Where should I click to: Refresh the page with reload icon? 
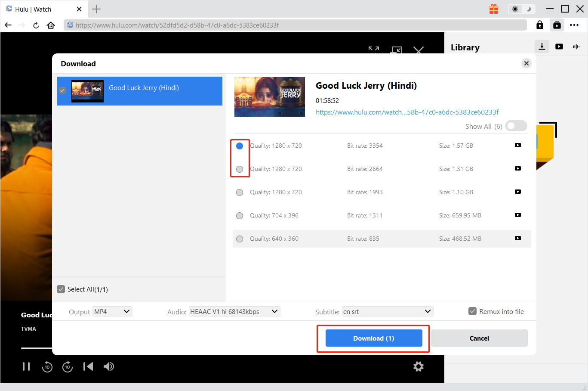click(36, 25)
